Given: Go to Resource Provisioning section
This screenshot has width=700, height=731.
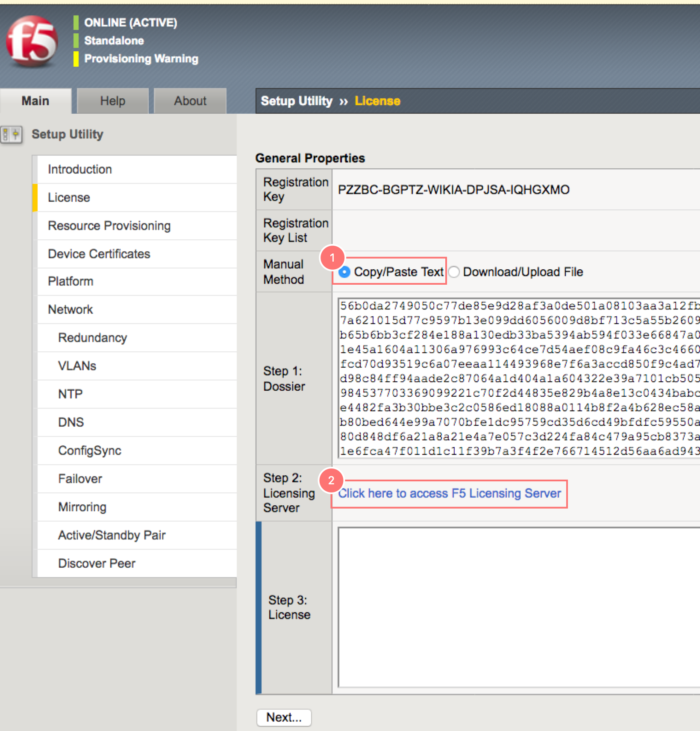Looking at the screenshot, I should 109,226.
